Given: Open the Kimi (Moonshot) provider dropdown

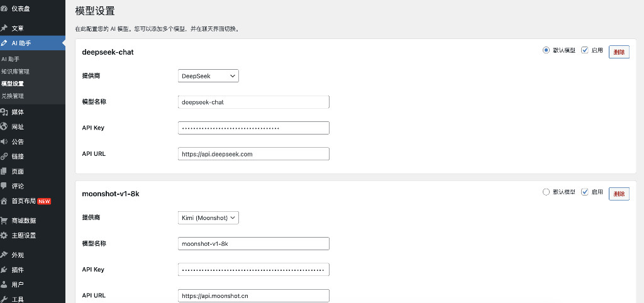Looking at the screenshot, I should click(208, 218).
